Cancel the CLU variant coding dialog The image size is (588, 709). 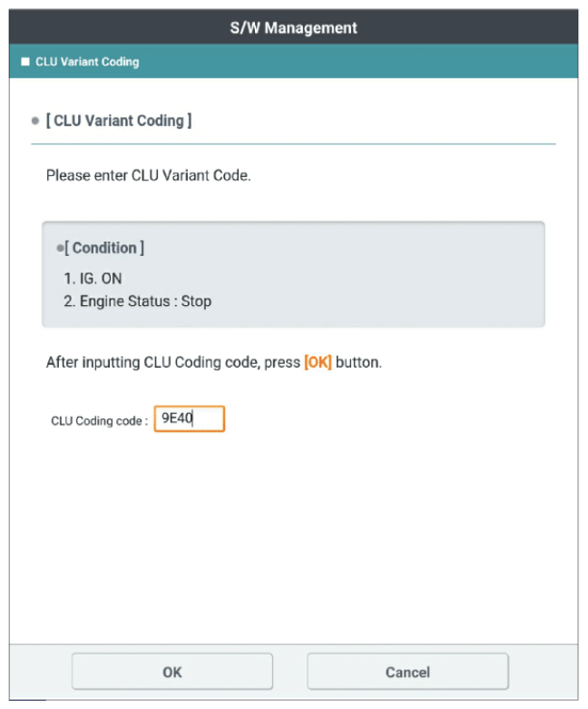tap(407, 672)
